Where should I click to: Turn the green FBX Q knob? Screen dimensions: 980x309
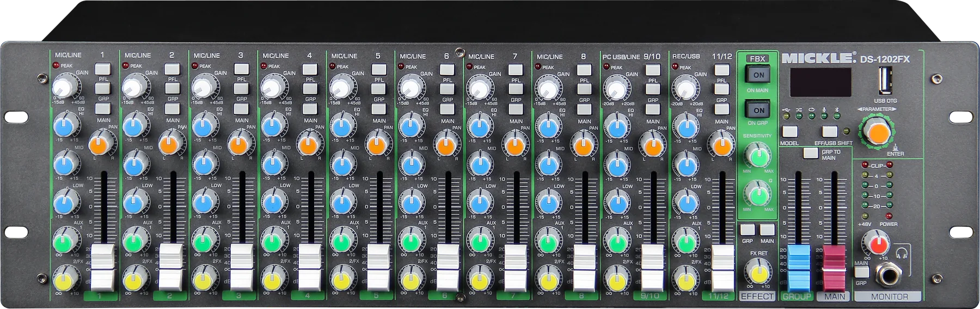tap(758, 195)
